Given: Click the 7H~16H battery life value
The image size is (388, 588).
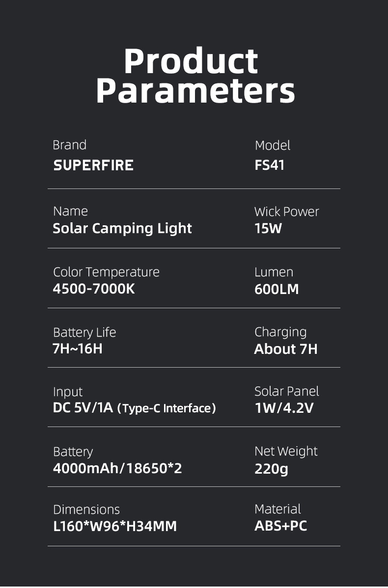Looking at the screenshot, I should click(78, 349).
